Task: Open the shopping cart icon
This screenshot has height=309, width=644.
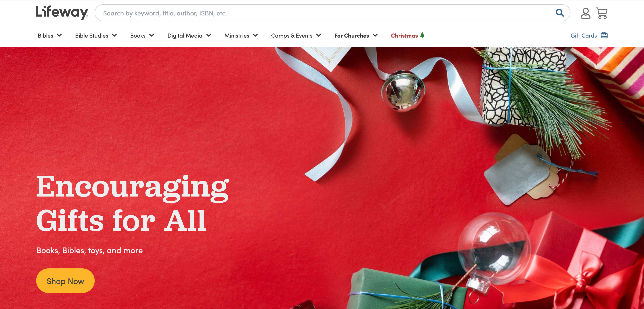Action: [x=602, y=13]
